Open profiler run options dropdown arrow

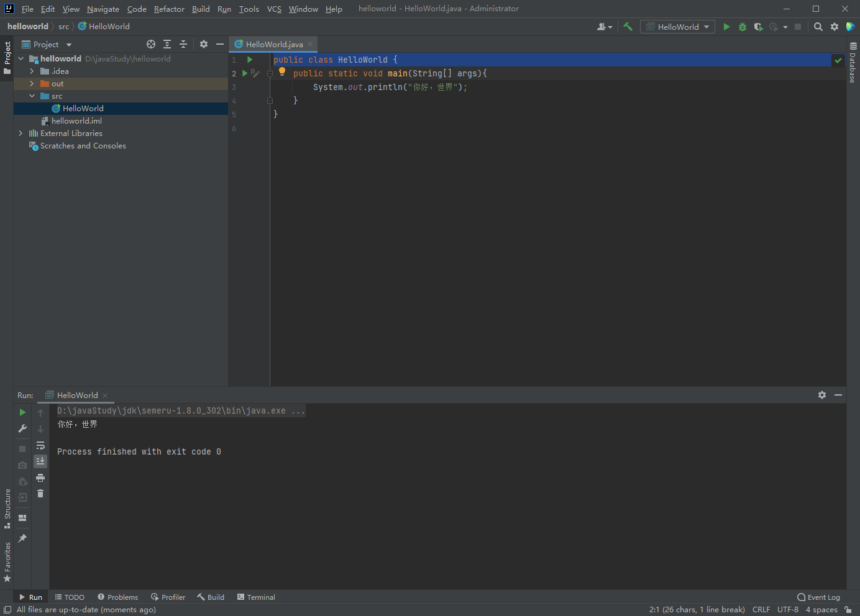click(785, 27)
